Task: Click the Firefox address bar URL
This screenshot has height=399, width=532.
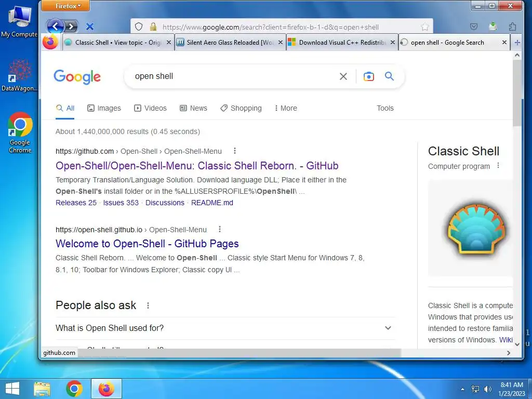Action: (270, 27)
